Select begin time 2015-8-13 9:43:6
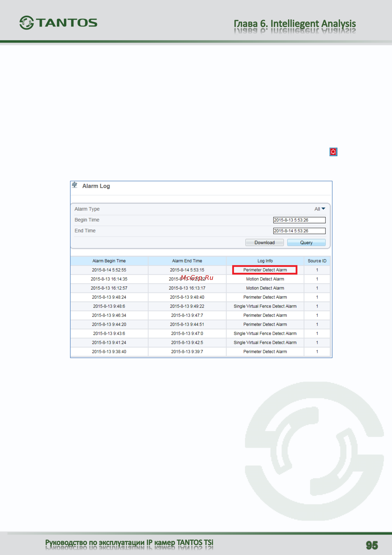The width and height of the screenshot is (392, 555). tap(109, 334)
